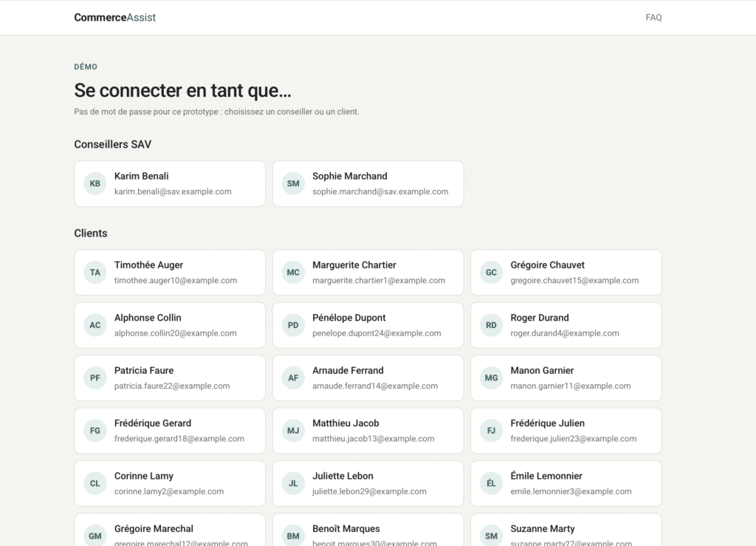Click the TA avatar circle
Screen dimensions: 756x546
[95, 273]
